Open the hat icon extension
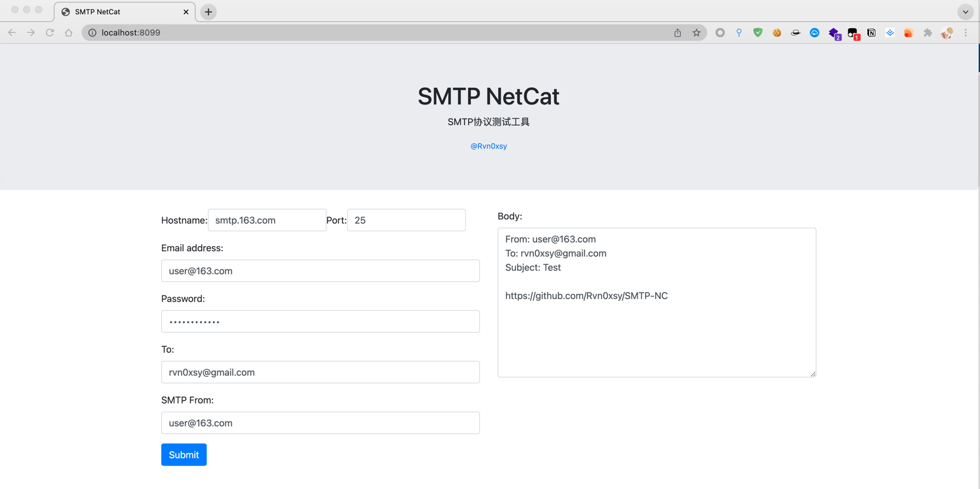Viewport: 980px width, 489px height. (x=795, y=32)
